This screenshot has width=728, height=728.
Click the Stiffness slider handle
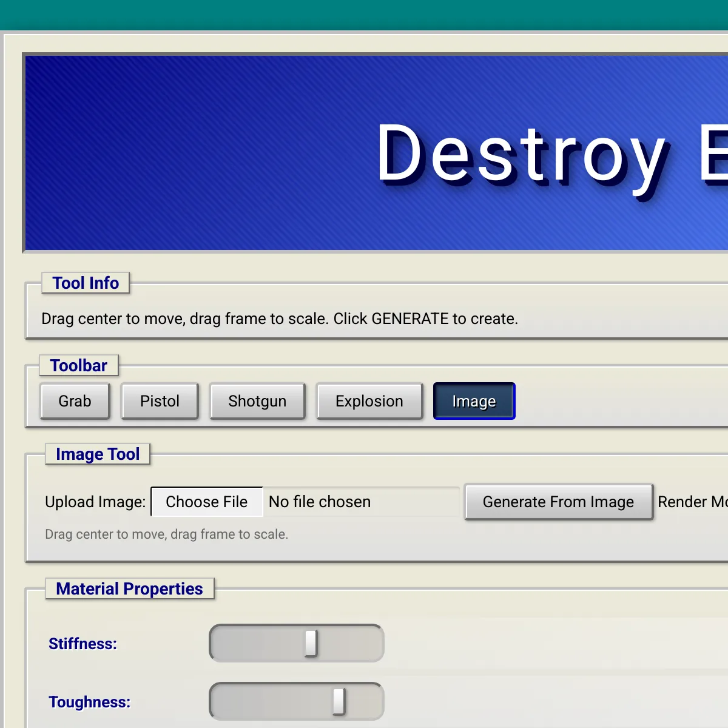(x=311, y=643)
